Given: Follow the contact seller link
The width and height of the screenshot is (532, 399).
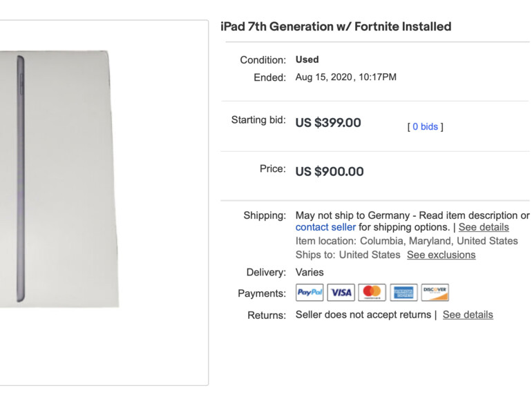Looking at the screenshot, I should [325, 227].
